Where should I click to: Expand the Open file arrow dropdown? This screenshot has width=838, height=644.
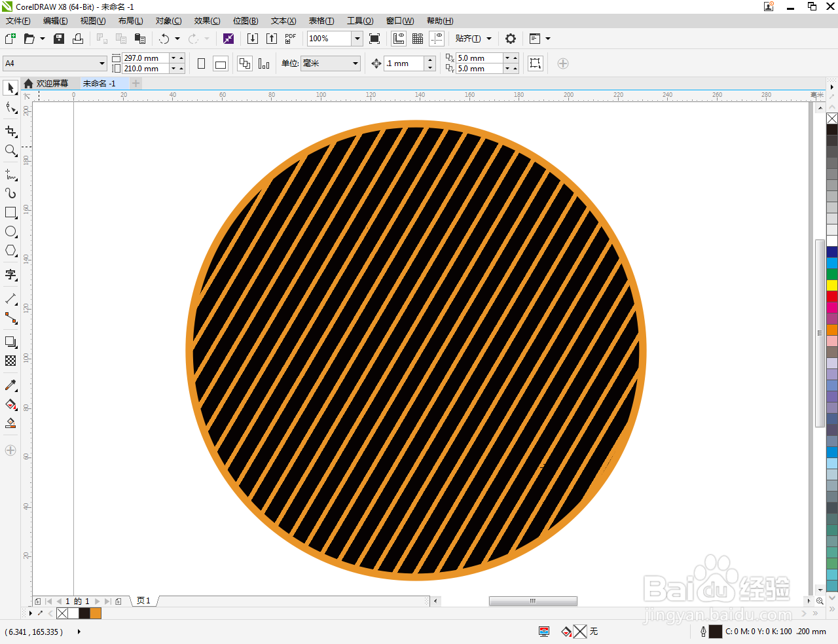point(43,39)
